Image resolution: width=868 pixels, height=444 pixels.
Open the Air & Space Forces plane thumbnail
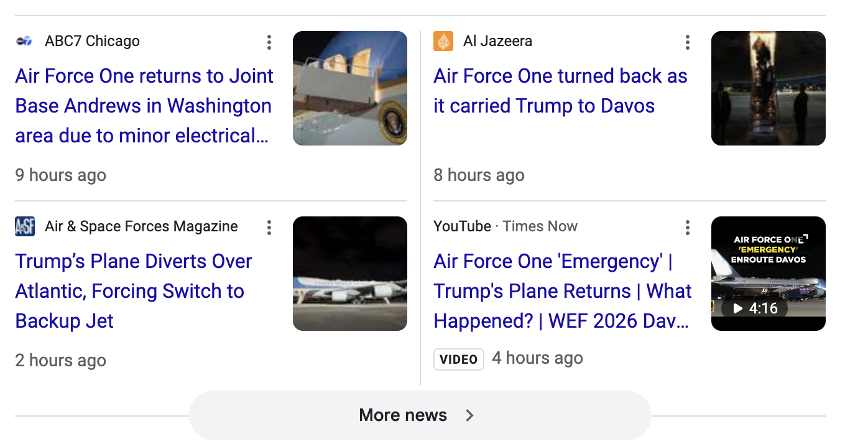point(349,274)
